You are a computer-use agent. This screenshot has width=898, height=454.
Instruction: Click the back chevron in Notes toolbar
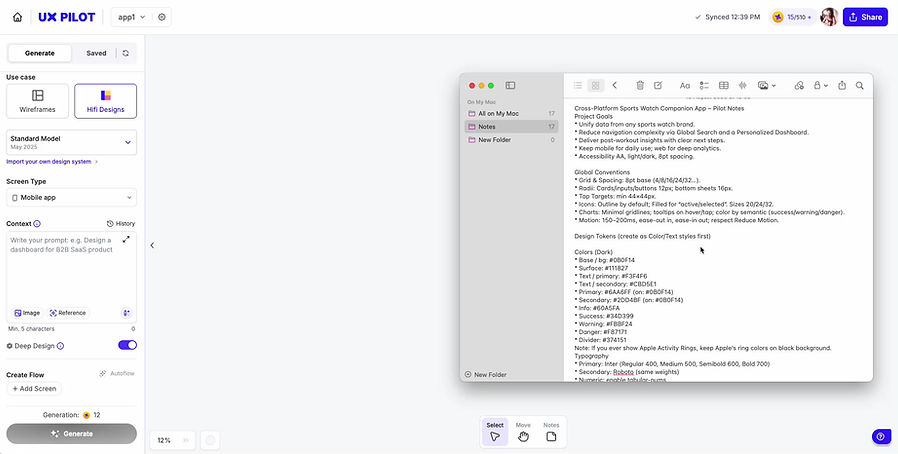click(615, 85)
